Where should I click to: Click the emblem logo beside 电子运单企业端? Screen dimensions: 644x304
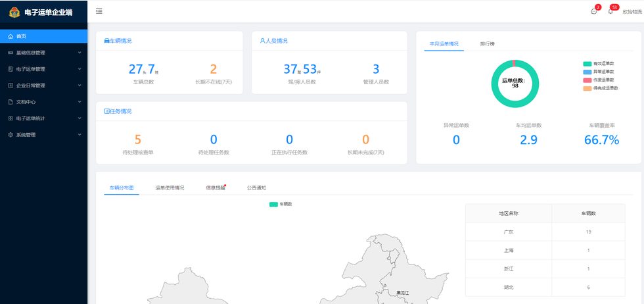(14, 12)
